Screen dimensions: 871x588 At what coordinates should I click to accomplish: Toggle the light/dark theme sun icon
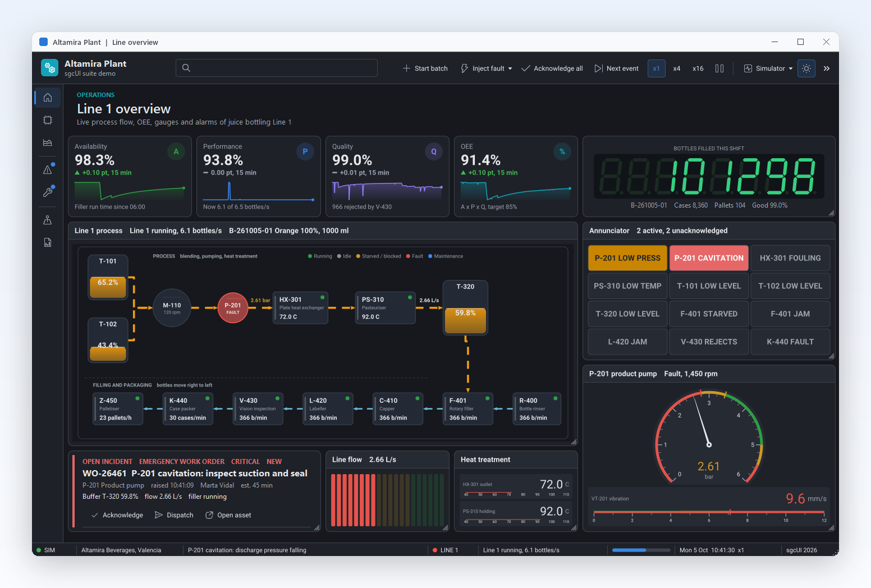click(806, 68)
